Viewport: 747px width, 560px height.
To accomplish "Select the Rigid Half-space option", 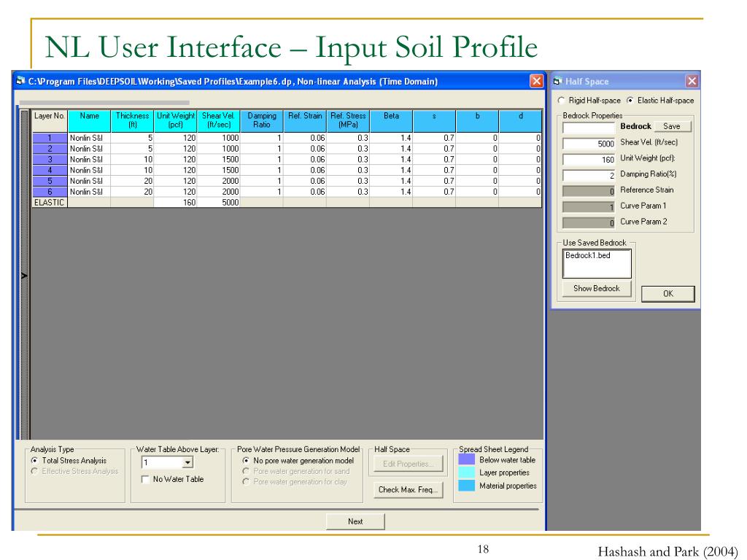I will pyautogui.click(x=561, y=101).
